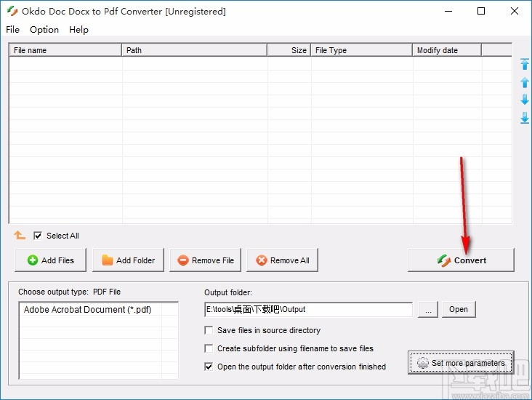The image size is (532, 400).
Task: Toggle the Select All checkbox
Action: pos(38,236)
